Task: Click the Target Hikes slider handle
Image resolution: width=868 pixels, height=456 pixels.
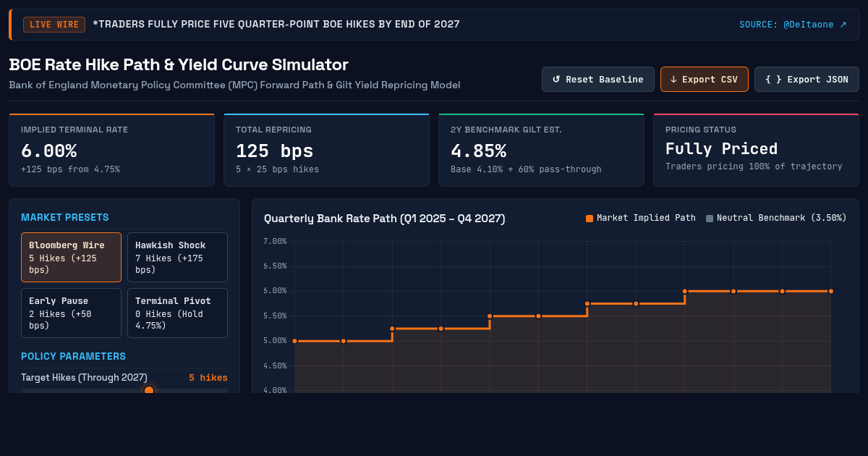Action: click(149, 391)
